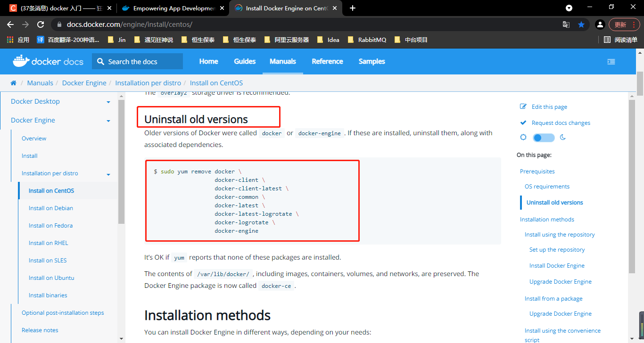
Task: Click the docker docs logo
Action: click(48, 61)
